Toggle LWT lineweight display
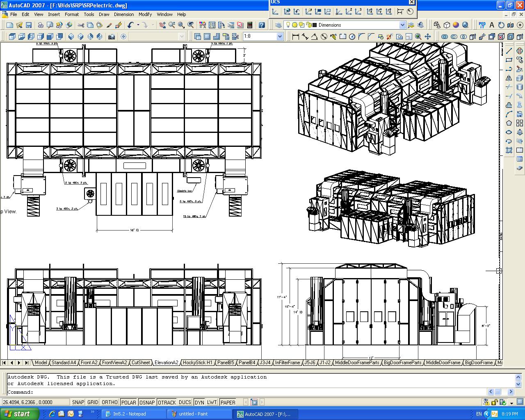 (212, 402)
